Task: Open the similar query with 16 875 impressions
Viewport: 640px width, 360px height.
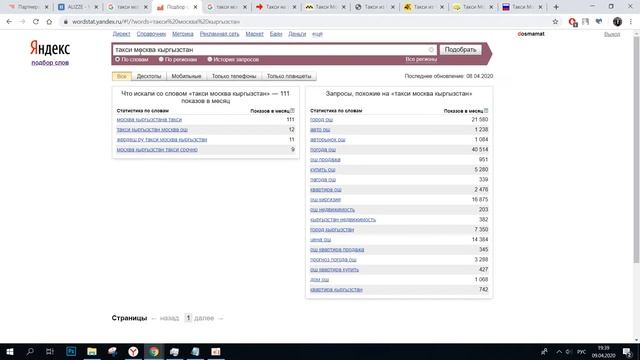Action: (x=325, y=200)
